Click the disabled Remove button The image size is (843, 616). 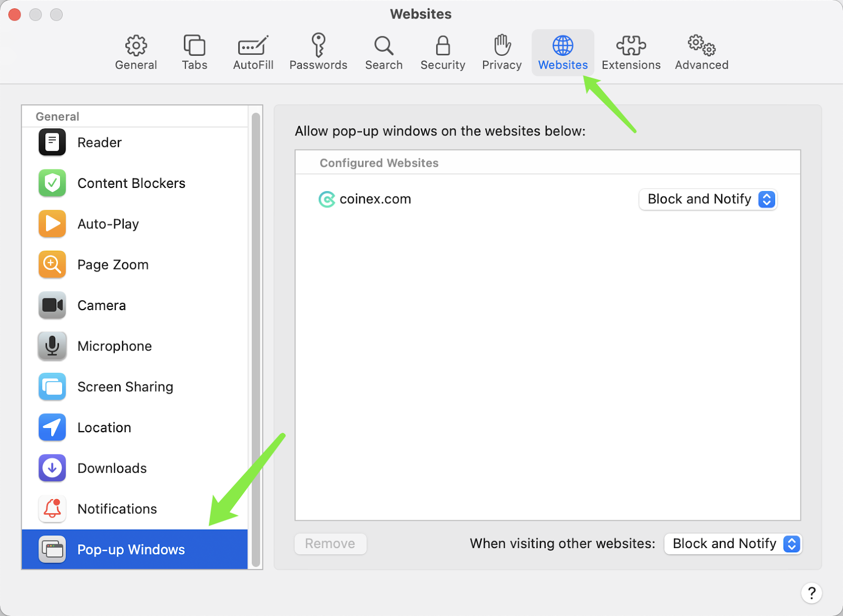330,544
